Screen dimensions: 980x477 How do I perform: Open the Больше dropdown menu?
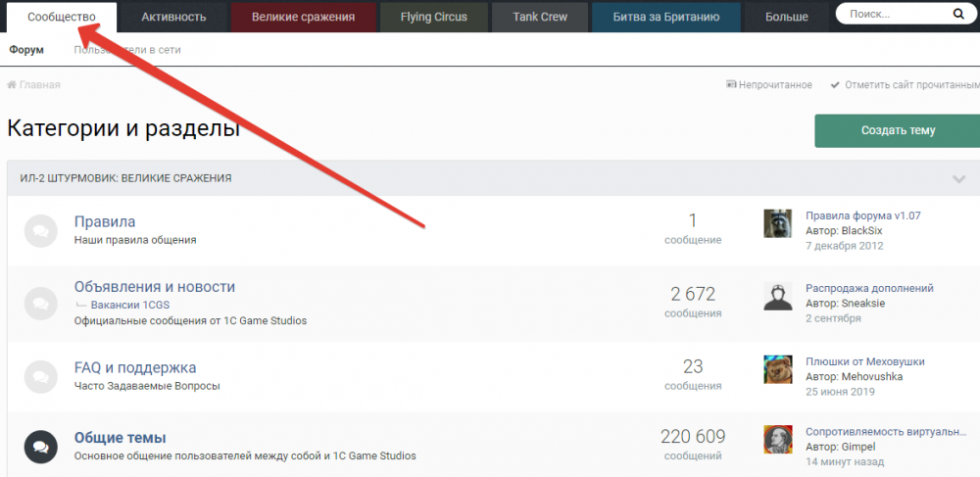pyautogui.click(x=787, y=17)
